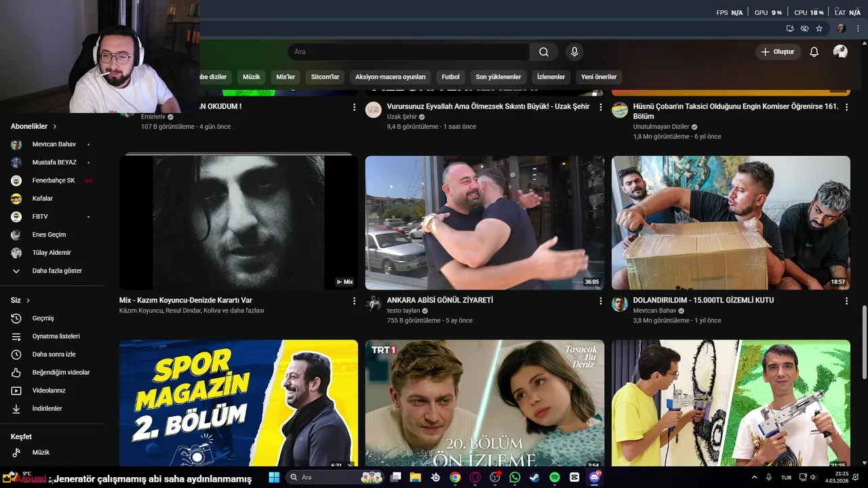Open Geçmiş history icon
Screen dimensions: 868x488
pos(16,318)
